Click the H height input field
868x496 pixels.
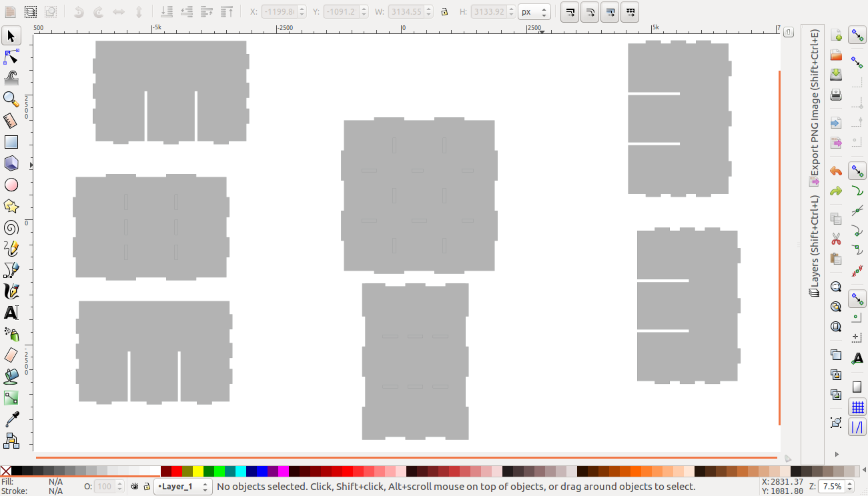[x=489, y=12]
